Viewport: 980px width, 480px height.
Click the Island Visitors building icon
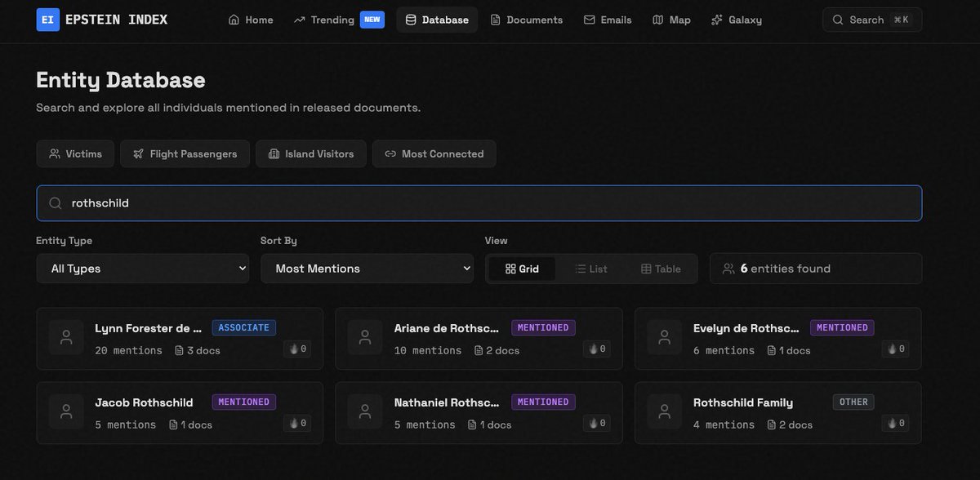pos(274,153)
